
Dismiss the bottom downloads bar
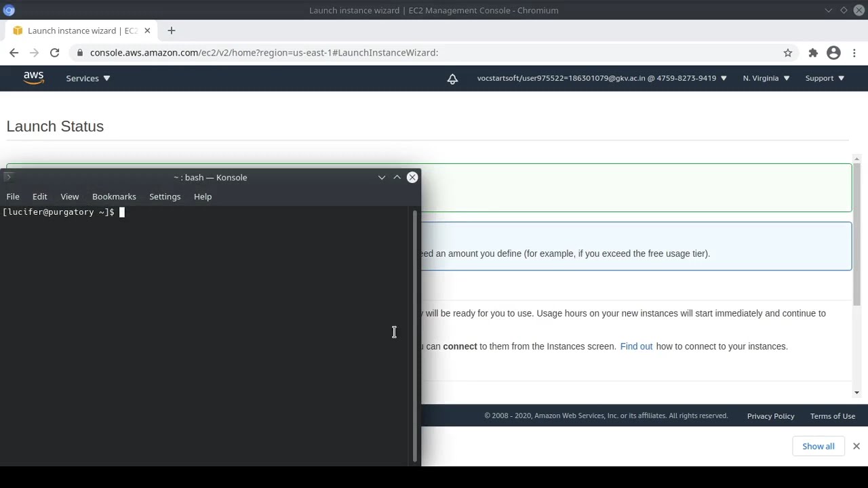click(x=856, y=446)
